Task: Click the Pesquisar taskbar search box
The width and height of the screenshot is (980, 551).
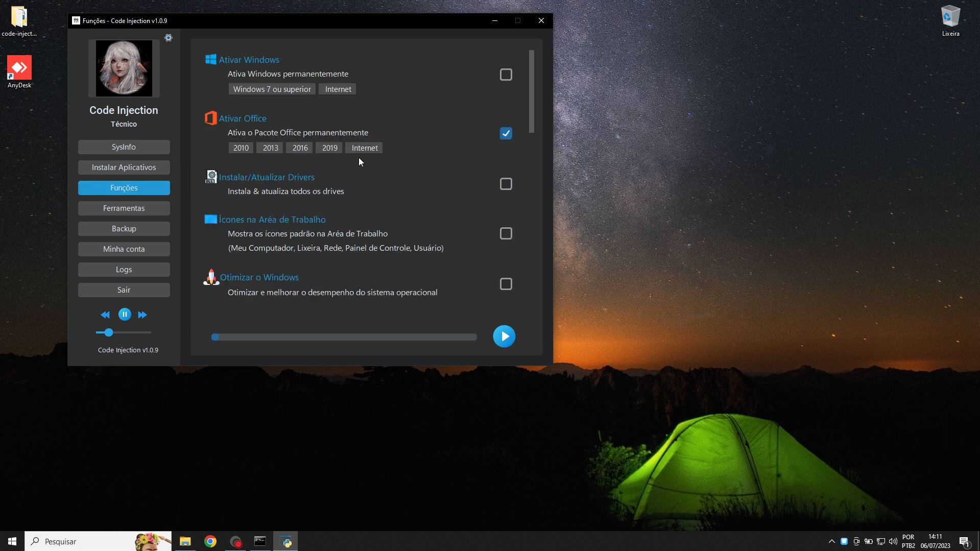Action: (x=98, y=541)
